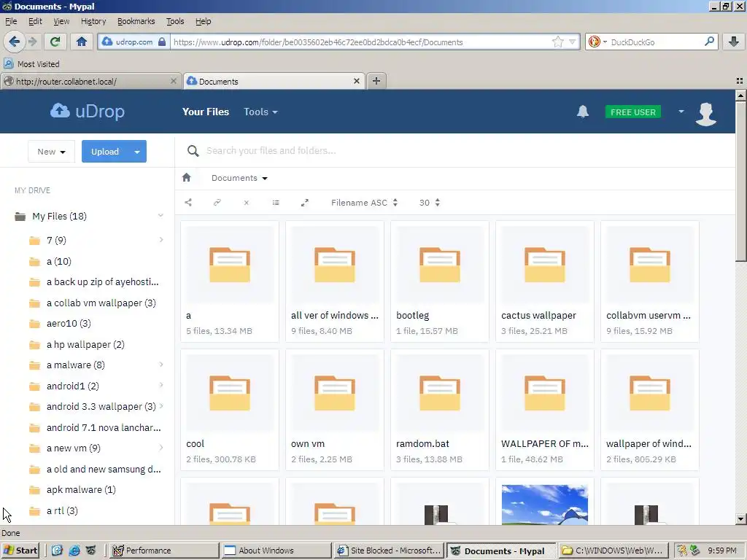The width and height of the screenshot is (747, 560).
Task: Open the View menu
Action: 61,21
